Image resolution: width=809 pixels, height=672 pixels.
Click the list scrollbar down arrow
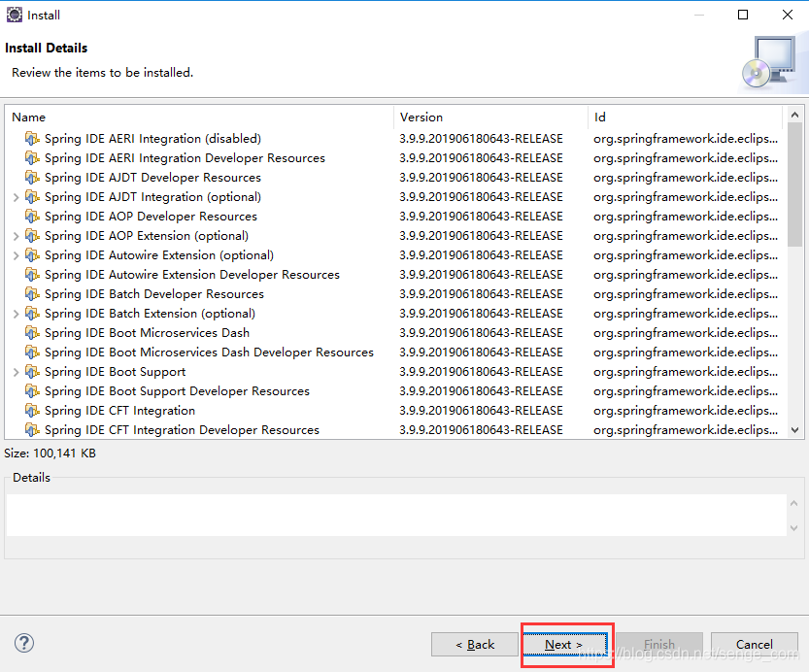794,430
